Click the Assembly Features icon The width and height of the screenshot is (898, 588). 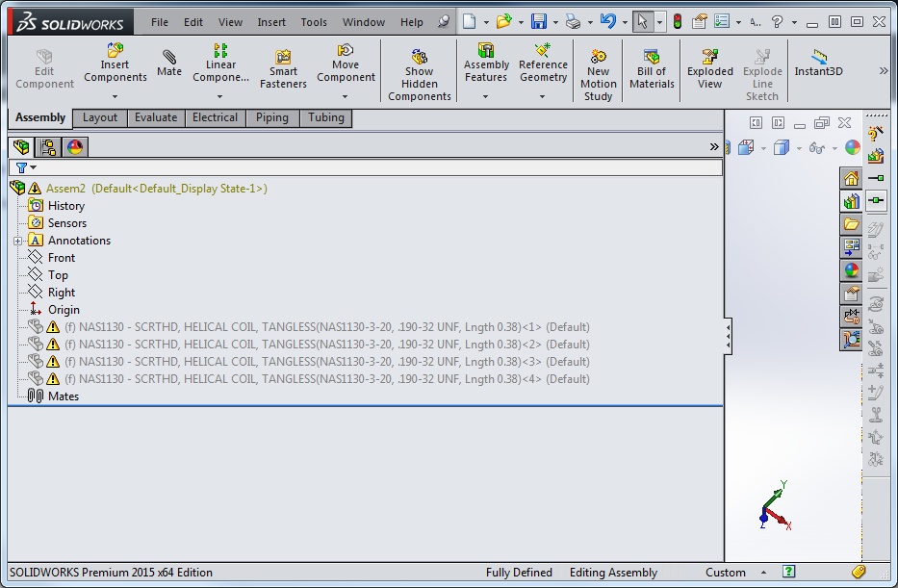pyautogui.click(x=486, y=50)
